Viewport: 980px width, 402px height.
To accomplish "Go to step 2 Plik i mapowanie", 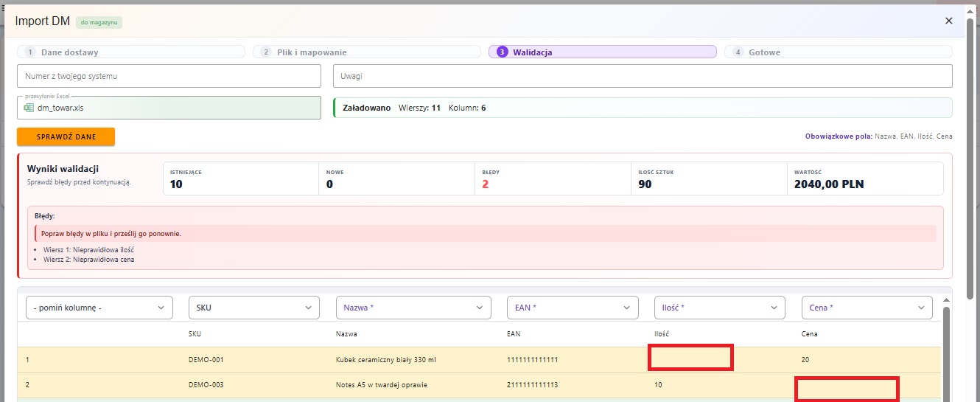I will click(366, 52).
